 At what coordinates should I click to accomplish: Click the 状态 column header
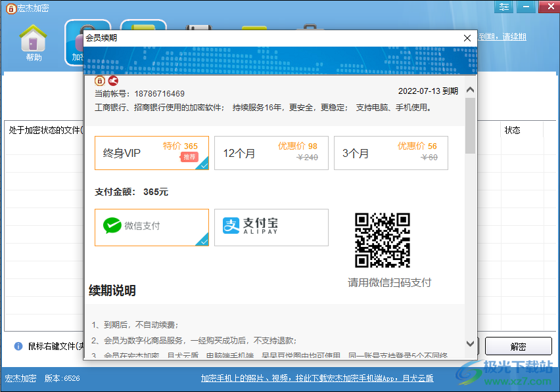512,130
